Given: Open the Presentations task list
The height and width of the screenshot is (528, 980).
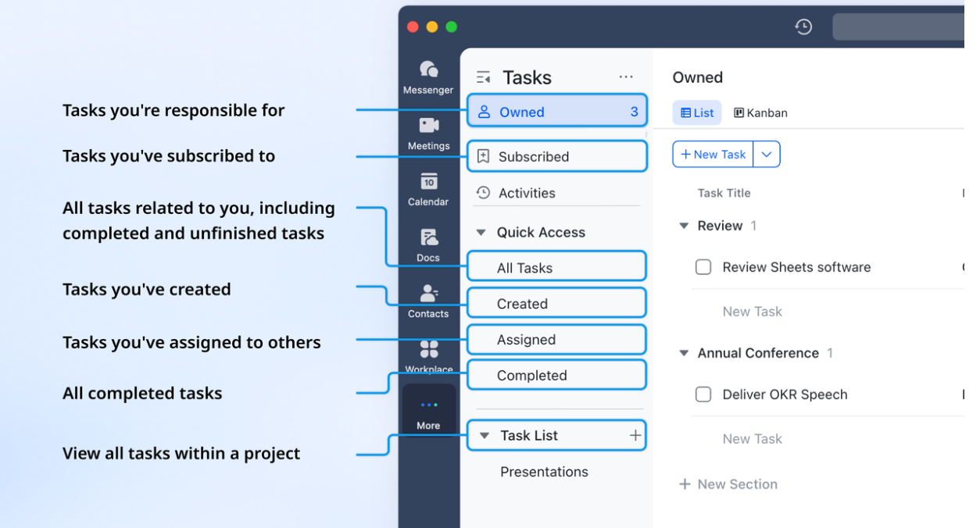Looking at the screenshot, I should (x=544, y=472).
